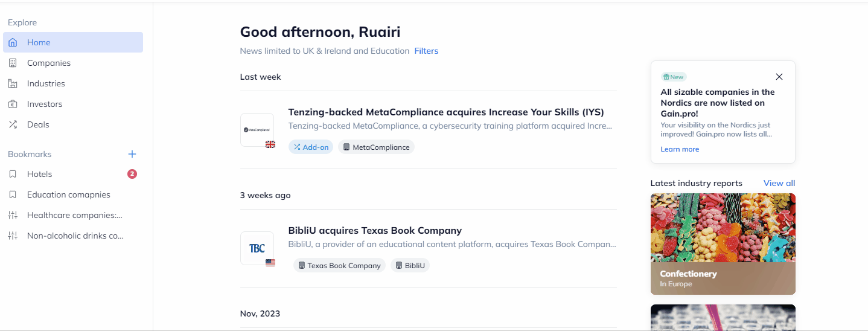The width and height of the screenshot is (868, 331).
Task: Click the Home icon in sidebar
Action: tap(13, 42)
